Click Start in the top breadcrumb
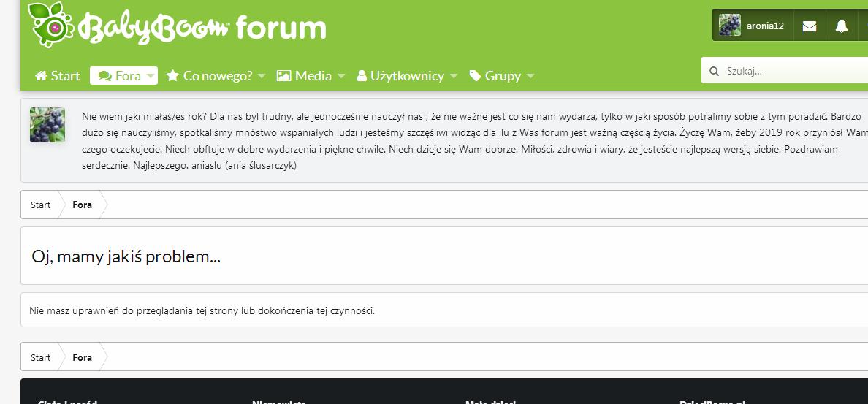The width and height of the screenshot is (868, 404). point(41,205)
